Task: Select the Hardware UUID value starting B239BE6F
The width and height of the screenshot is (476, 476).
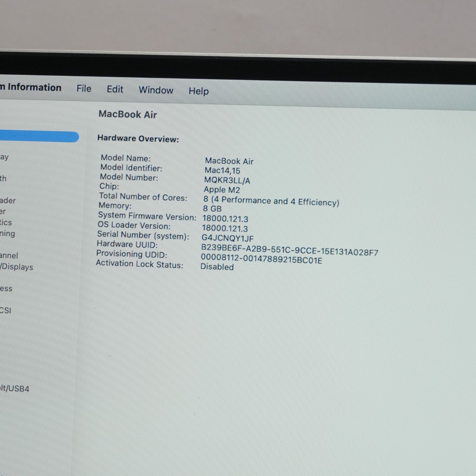Action: click(x=290, y=250)
